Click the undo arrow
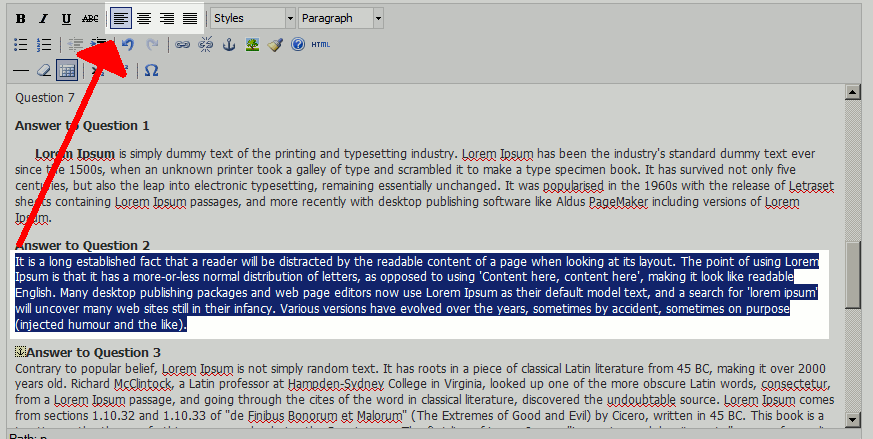 [x=128, y=45]
